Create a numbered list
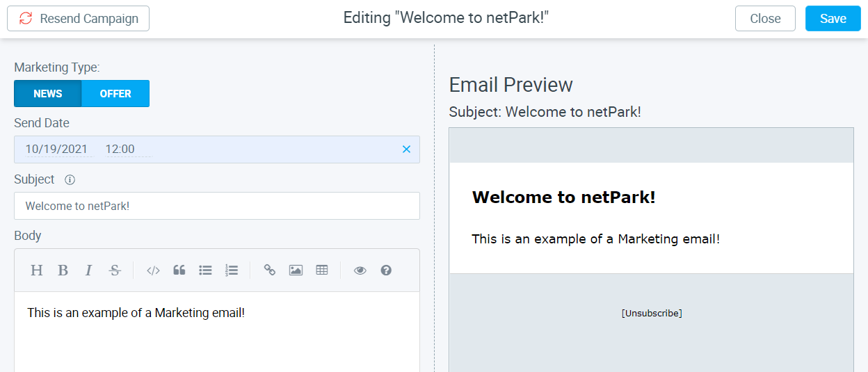The height and width of the screenshot is (372, 868). pyautogui.click(x=232, y=270)
